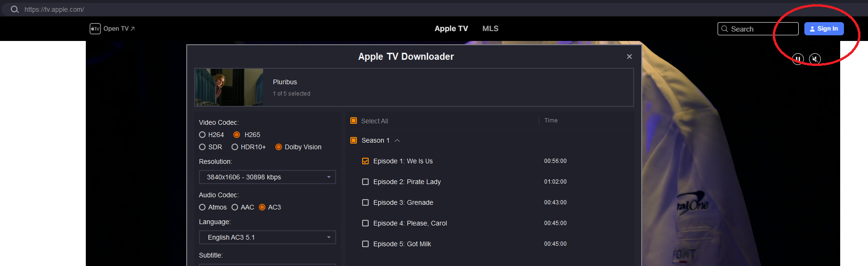
Task: Click the search magnifier icon in address bar
Action: pos(15,9)
